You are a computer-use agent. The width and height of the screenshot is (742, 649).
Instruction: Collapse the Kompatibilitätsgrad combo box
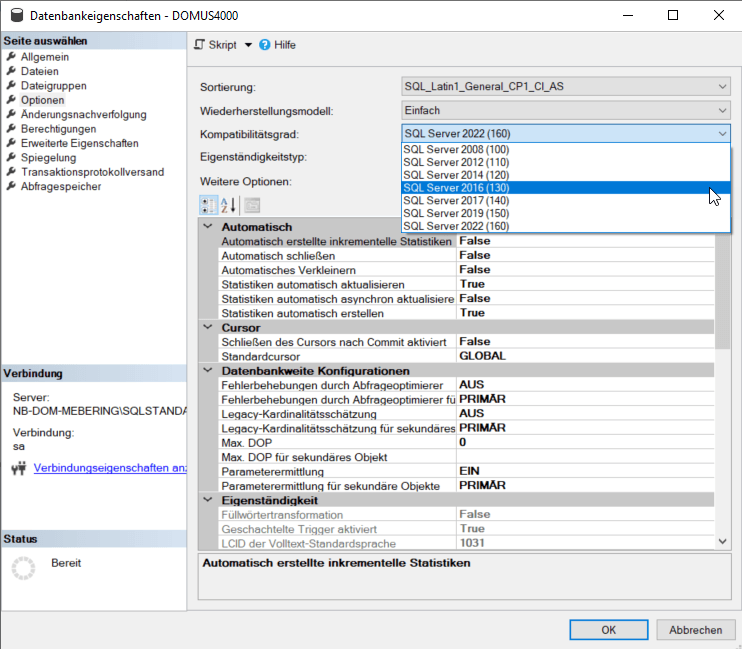coord(565,133)
